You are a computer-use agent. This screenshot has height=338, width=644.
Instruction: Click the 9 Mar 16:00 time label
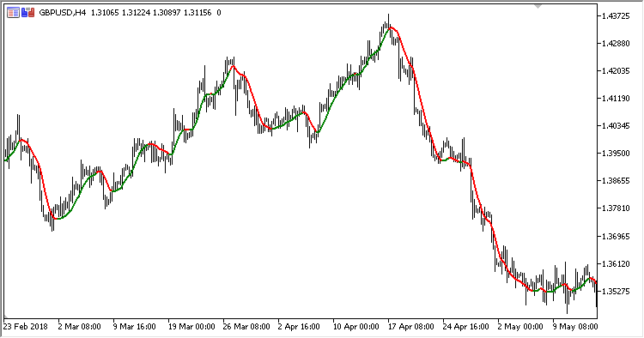134,327
